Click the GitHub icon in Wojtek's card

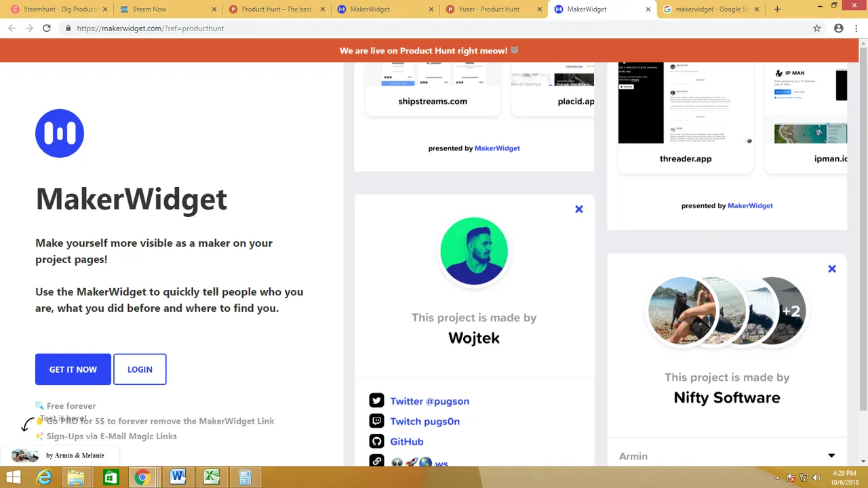[x=376, y=441]
